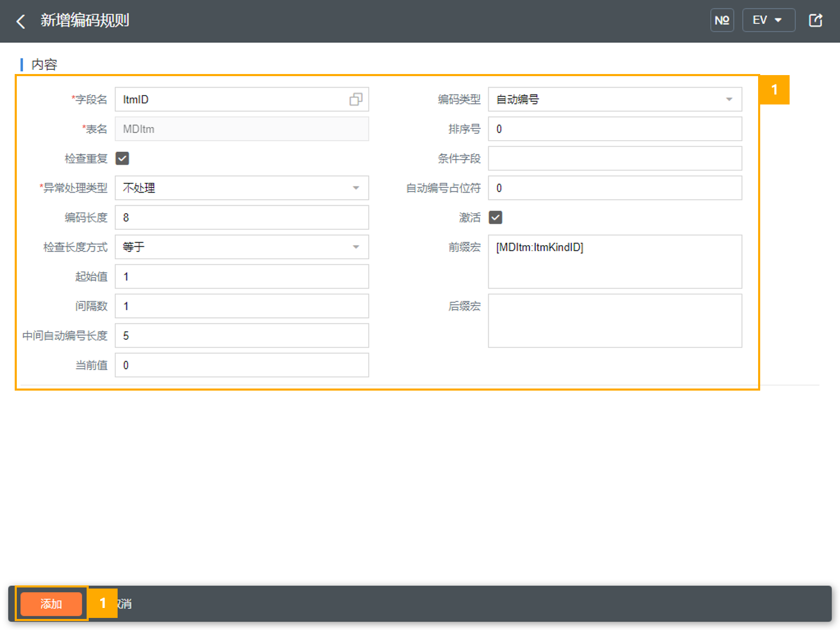Click the 内容 section heading

44,65
